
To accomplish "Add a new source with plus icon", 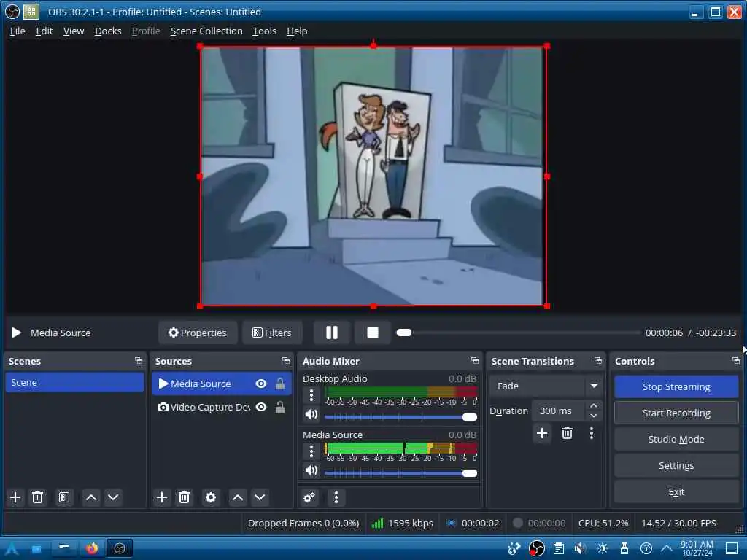I will pos(162,497).
